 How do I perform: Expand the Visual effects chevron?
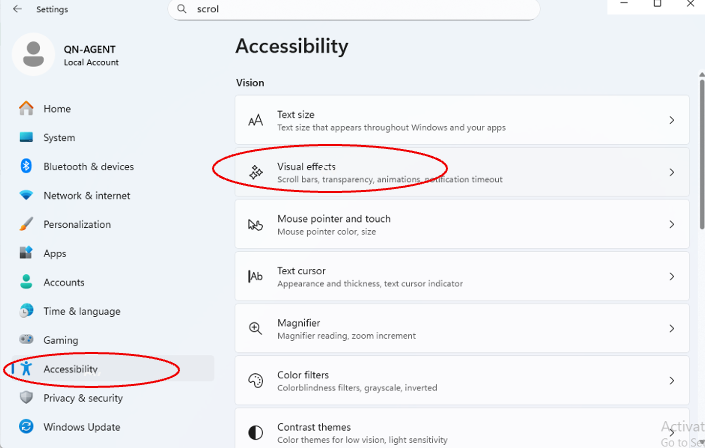click(671, 172)
